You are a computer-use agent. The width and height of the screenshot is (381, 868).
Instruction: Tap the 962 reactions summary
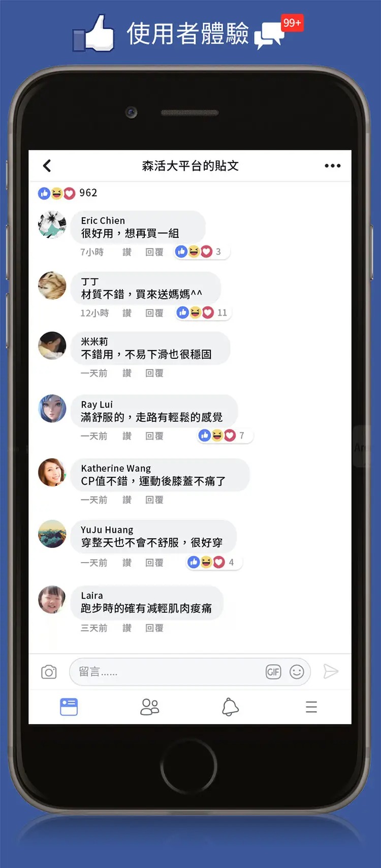point(67,193)
